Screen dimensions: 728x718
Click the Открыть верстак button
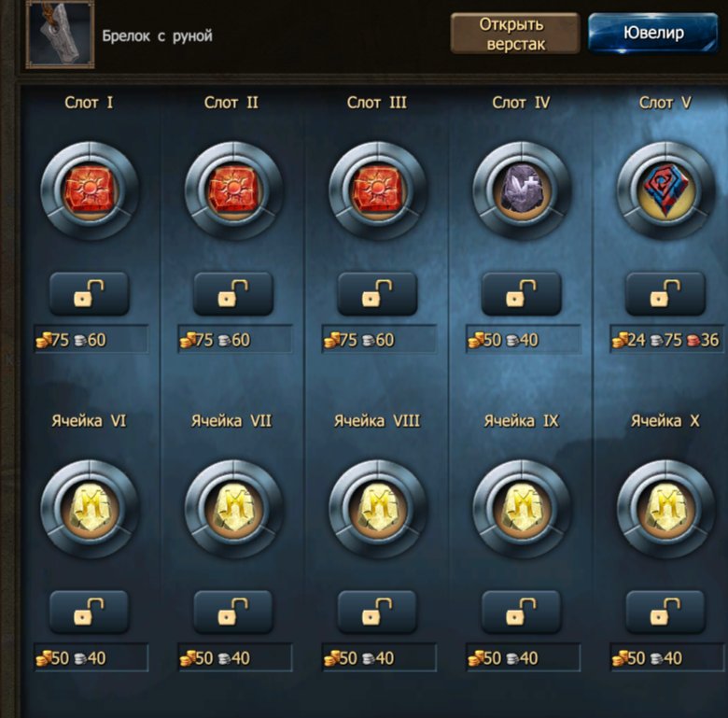[x=515, y=34]
